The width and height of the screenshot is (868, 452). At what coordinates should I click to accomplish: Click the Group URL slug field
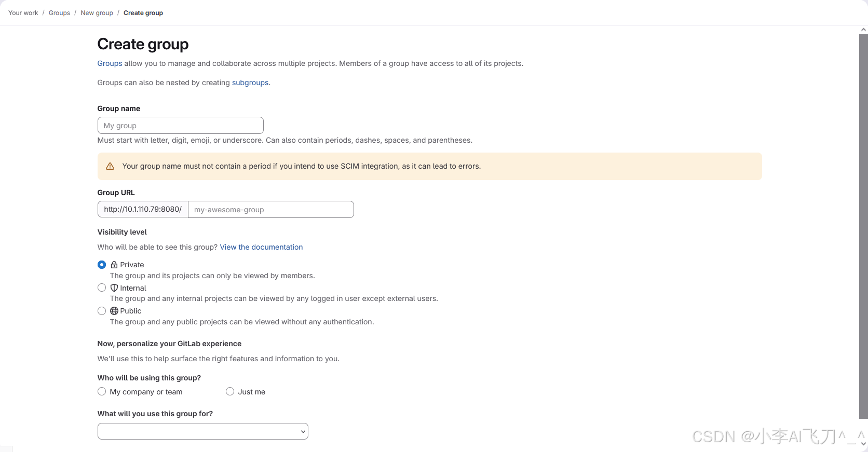(x=270, y=210)
